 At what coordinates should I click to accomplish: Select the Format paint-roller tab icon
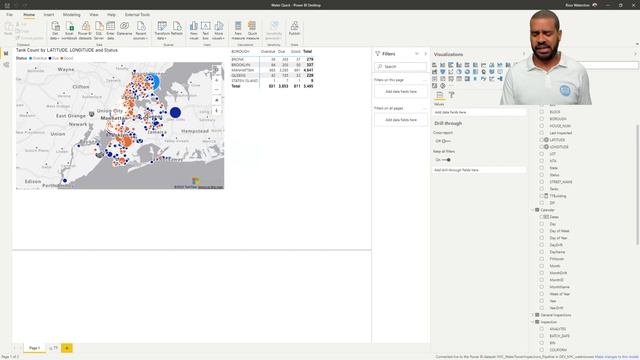(x=451, y=95)
